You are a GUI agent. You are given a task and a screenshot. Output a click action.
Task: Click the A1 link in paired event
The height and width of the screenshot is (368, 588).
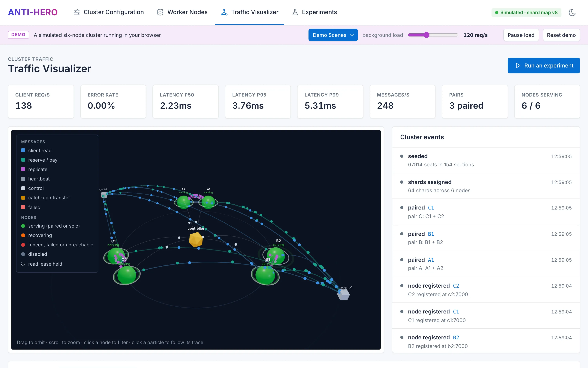(x=431, y=260)
